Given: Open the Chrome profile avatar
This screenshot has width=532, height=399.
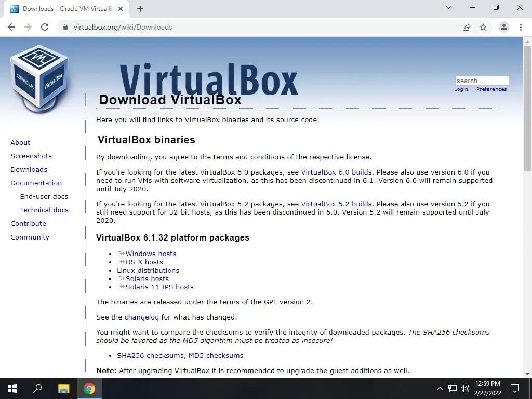Looking at the screenshot, I should point(504,27).
